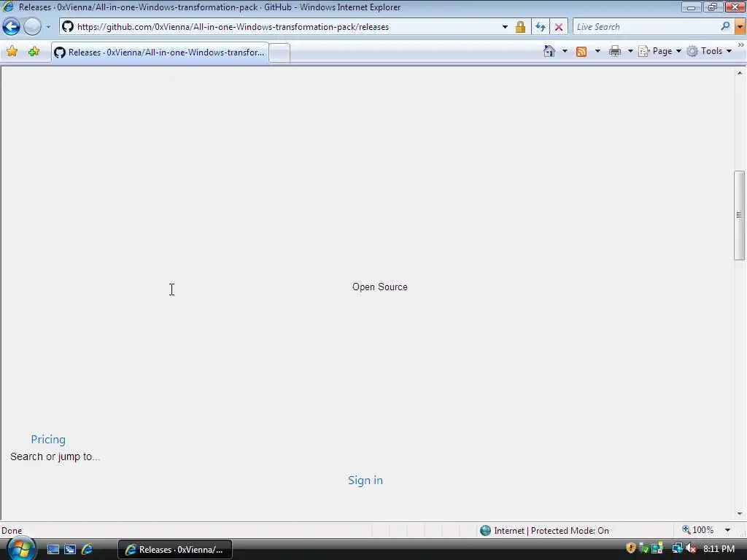Click the Home toolbar icon
The width and height of the screenshot is (747, 560).
click(x=549, y=51)
